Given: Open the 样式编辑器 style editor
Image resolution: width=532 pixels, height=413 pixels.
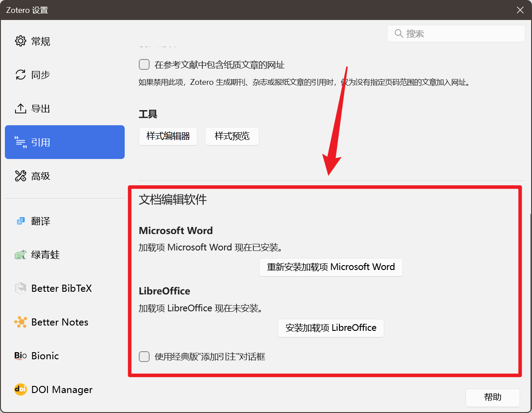Looking at the screenshot, I should pyautogui.click(x=168, y=136).
